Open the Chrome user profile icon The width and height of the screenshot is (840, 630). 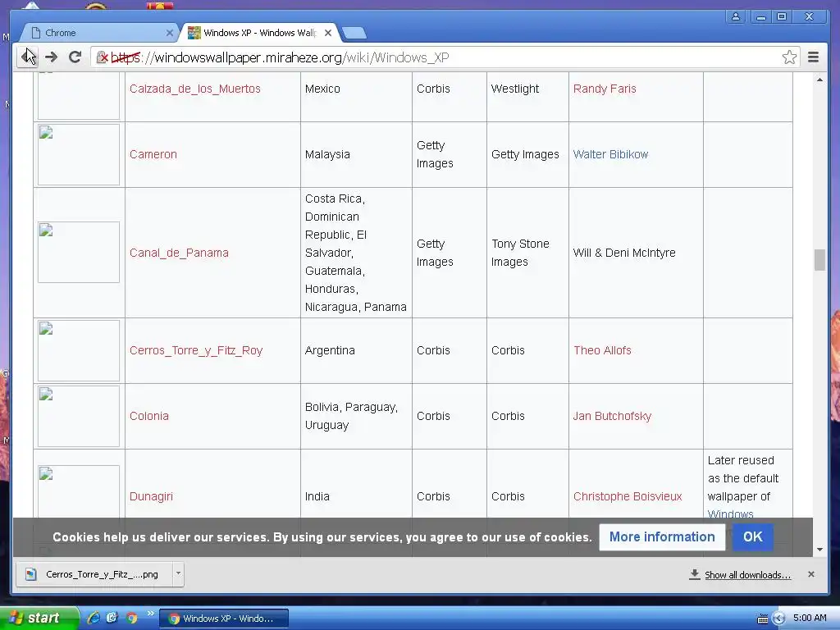[x=736, y=16]
